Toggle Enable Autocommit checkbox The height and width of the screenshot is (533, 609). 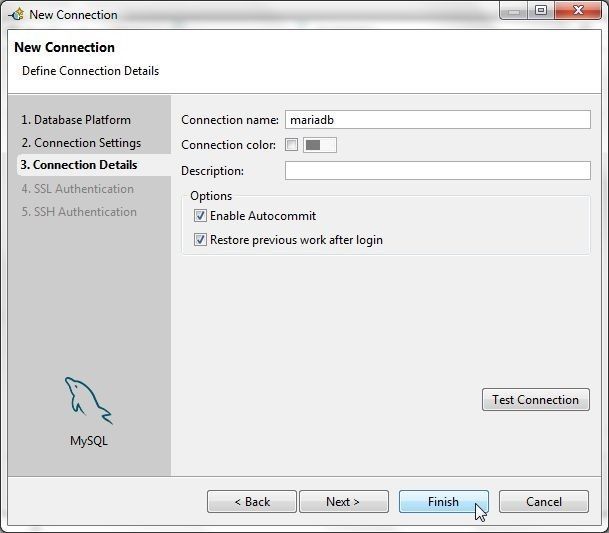(x=200, y=216)
